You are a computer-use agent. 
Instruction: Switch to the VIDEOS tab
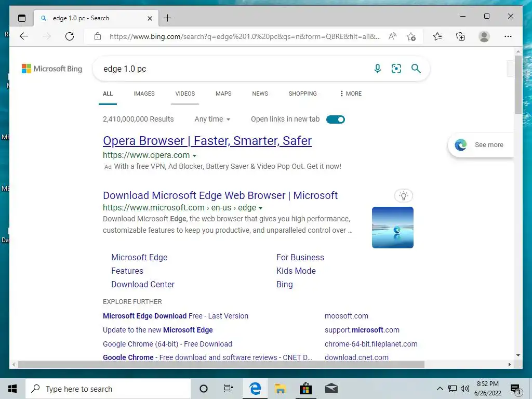pyautogui.click(x=185, y=94)
